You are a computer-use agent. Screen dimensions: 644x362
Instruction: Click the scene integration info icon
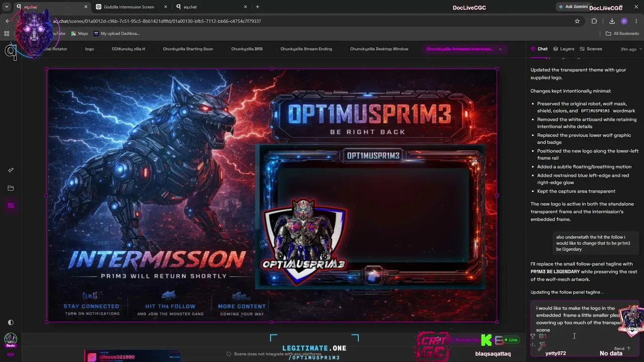(229, 354)
